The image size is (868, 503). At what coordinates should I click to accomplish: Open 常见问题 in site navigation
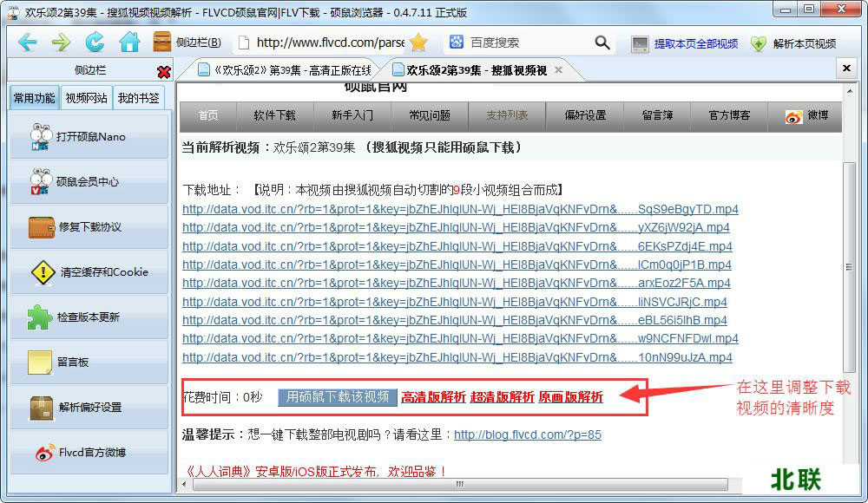pos(430,115)
